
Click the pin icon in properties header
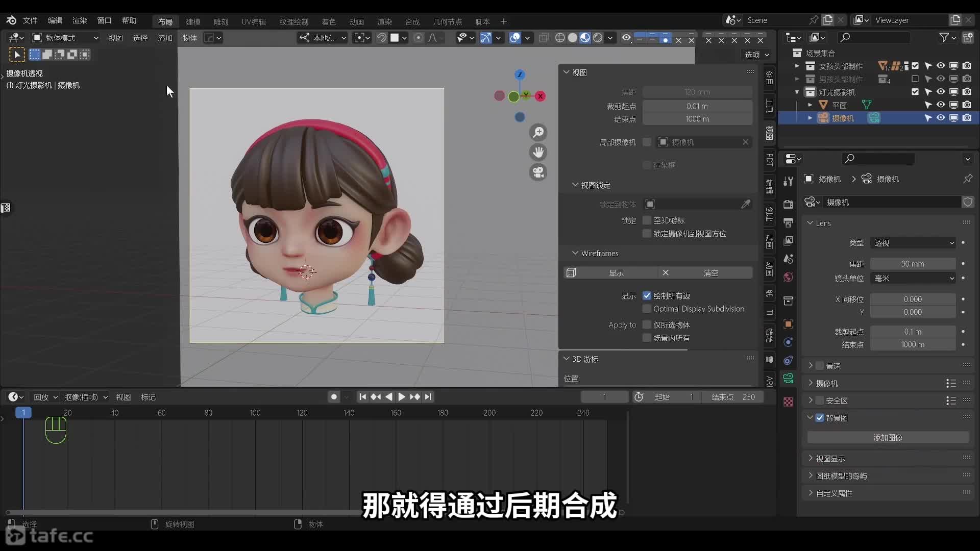click(x=968, y=179)
